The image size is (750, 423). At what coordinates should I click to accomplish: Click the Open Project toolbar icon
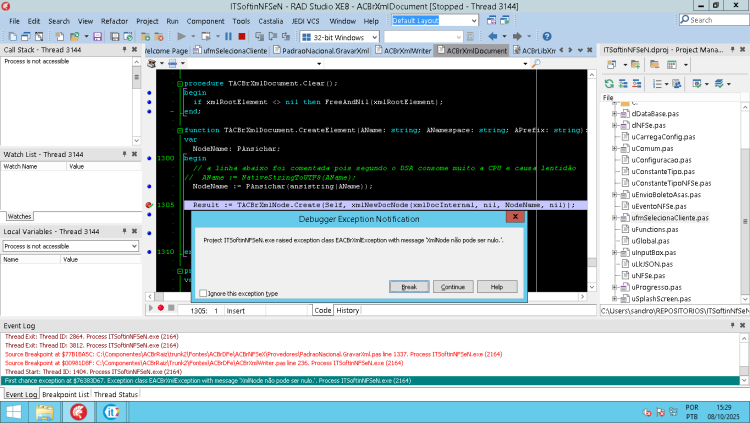pos(75,36)
